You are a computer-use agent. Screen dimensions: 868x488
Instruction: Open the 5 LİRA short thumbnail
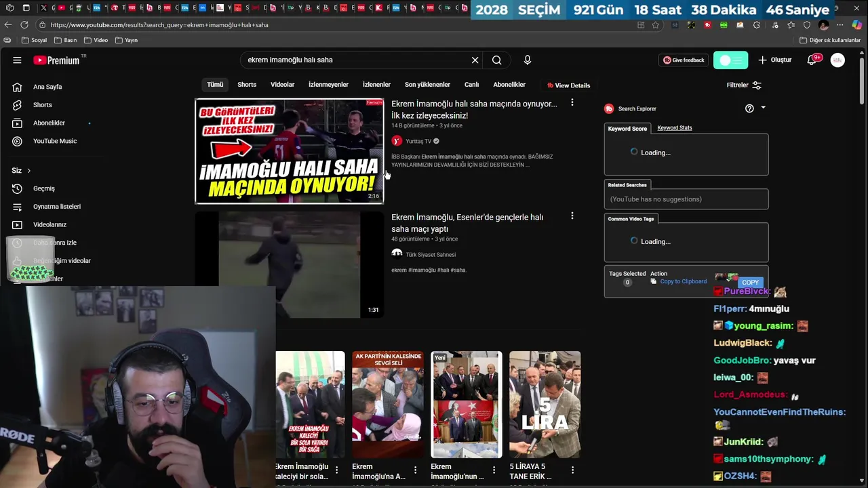click(545, 405)
